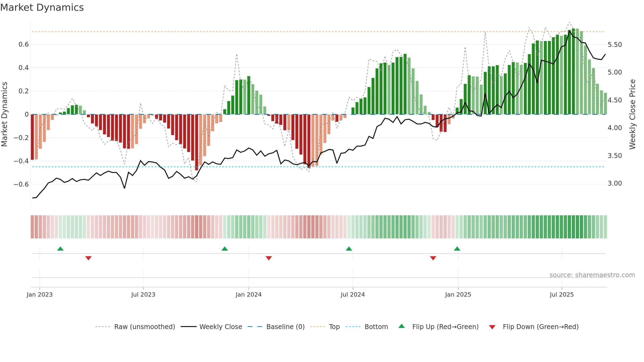The height and width of the screenshot is (362, 644).
Task: Click the Market Dynamics y-axis title
Action: click(x=4, y=114)
